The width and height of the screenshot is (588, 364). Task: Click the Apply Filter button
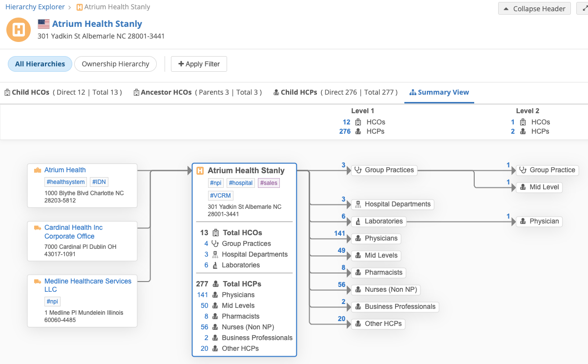click(x=199, y=64)
